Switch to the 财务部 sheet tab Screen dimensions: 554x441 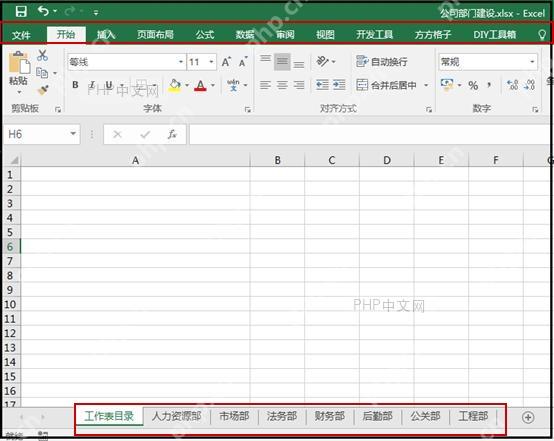pos(330,416)
